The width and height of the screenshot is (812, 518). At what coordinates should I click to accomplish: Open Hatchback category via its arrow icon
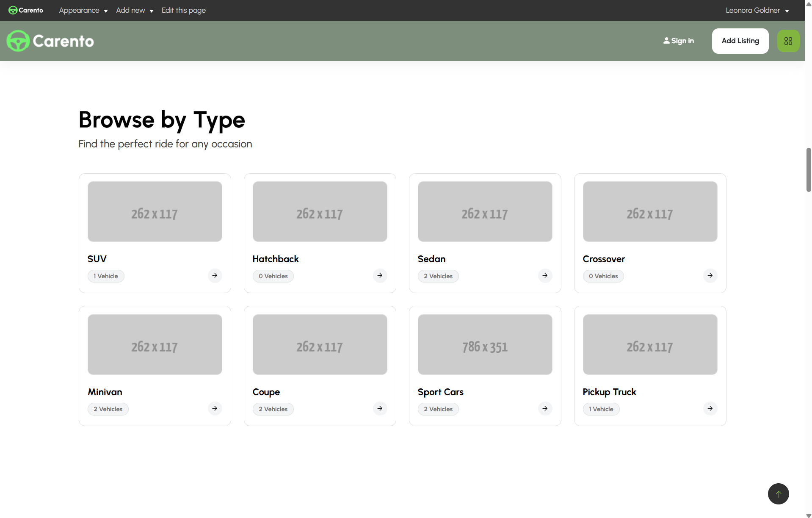380,276
